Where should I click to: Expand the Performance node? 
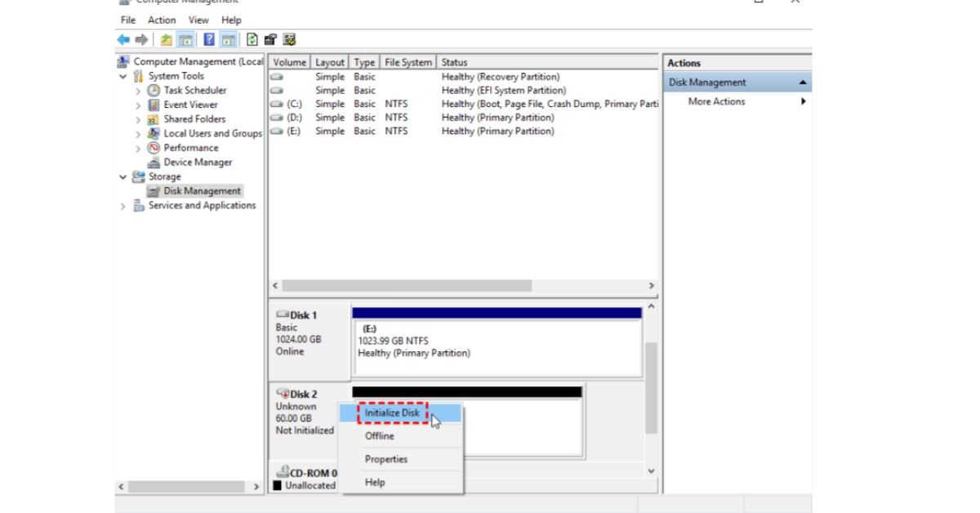coord(138,148)
